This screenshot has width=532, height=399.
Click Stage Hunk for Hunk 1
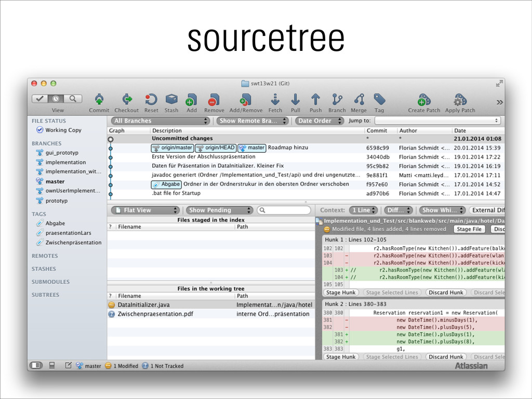click(x=341, y=292)
